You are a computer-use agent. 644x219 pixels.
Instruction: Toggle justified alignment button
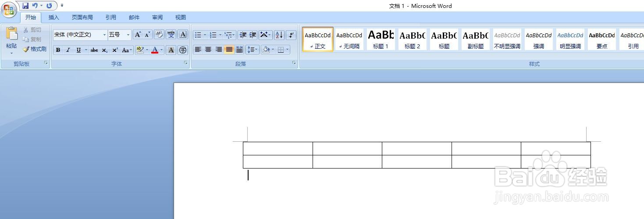[x=229, y=50]
